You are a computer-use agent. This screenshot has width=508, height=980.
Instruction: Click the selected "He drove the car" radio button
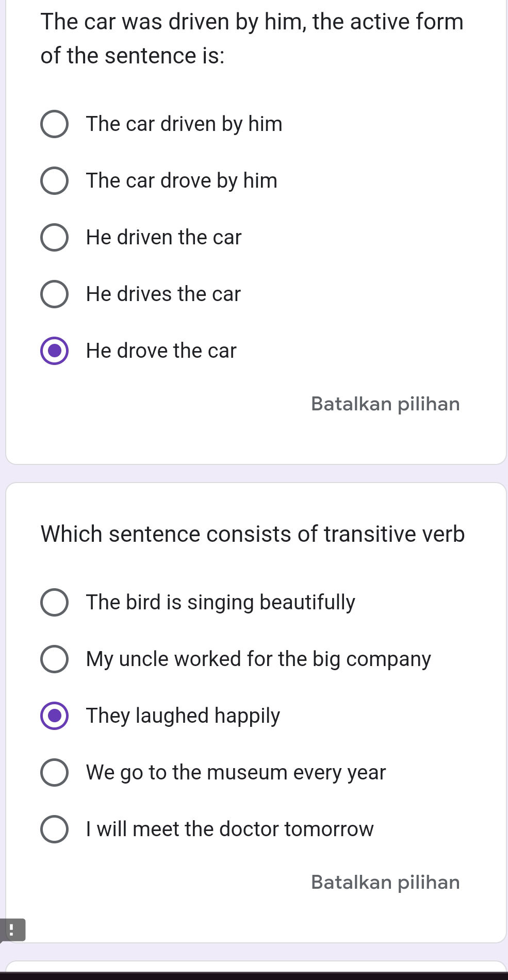(55, 351)
